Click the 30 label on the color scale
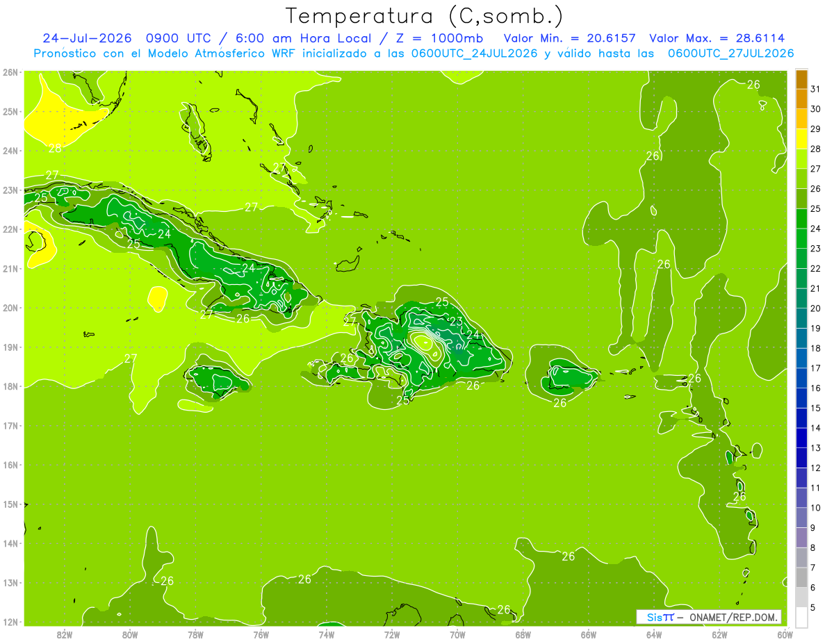Viewport: 834px width, 644px height. click(x=816, y=109)
